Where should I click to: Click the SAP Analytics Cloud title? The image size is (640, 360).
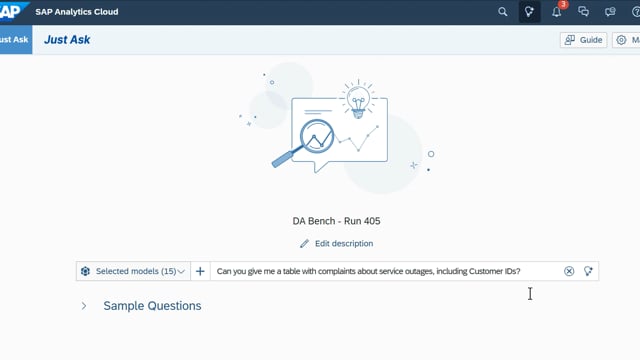click(77, 12)
